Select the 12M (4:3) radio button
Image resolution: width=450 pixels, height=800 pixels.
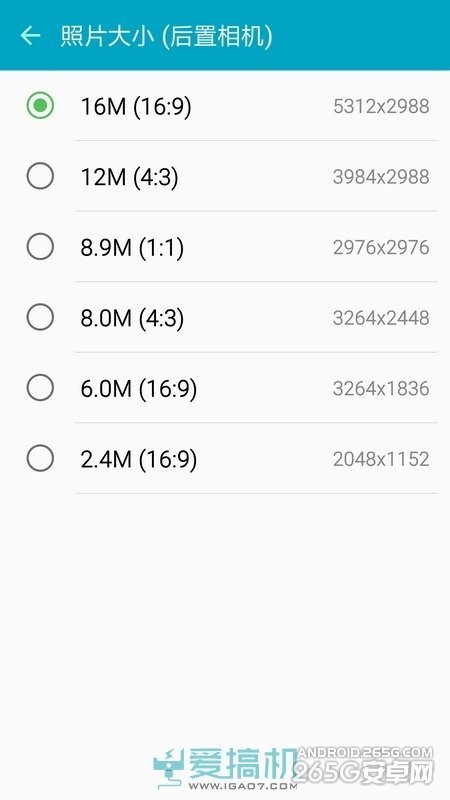(x=40, y=176)
